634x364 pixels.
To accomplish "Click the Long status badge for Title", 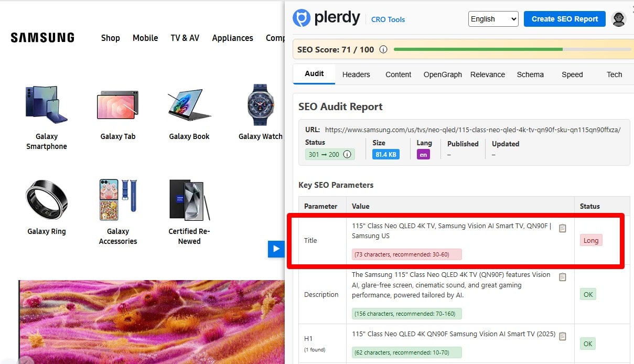I will [591, 240].
